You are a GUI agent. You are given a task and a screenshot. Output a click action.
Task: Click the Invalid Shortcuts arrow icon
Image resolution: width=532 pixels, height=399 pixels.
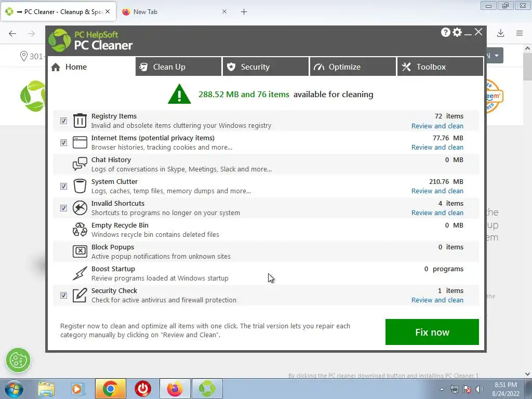(79, 208)
